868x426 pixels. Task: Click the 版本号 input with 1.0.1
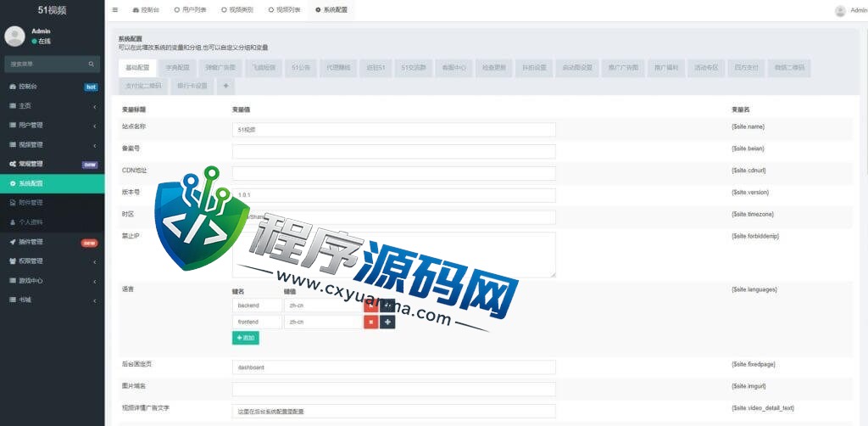click(393, 195)
